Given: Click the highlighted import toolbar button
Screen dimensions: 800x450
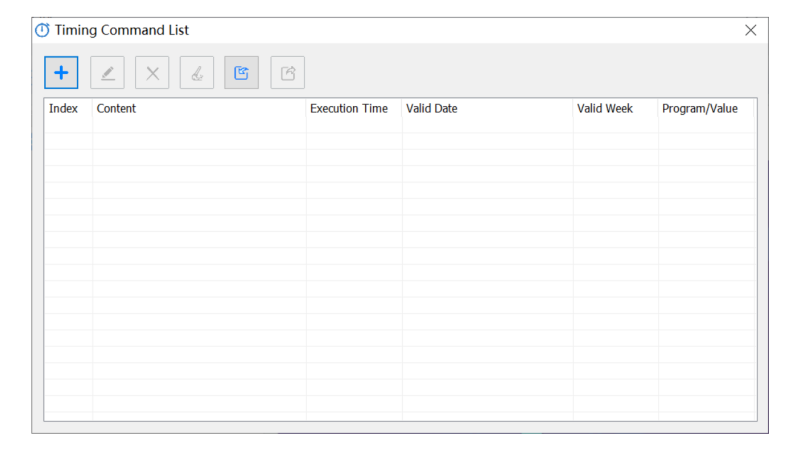Looking at the screenshot, I should (241, 72).
